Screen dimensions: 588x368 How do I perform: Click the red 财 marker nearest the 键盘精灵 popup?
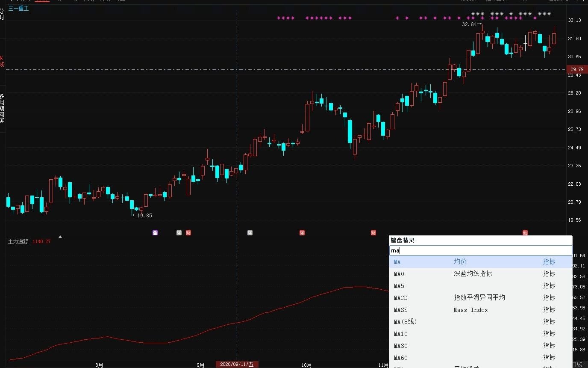[x=373, y=233]
